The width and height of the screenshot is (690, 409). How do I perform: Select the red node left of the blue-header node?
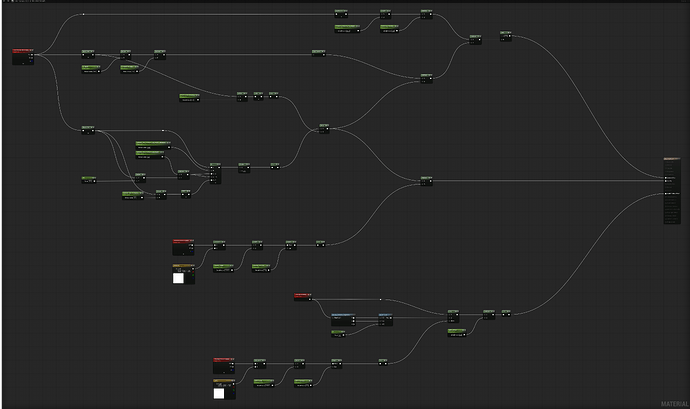click(x=303, y=296)
